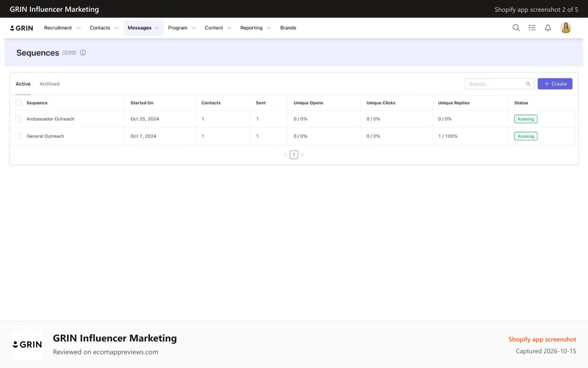Screen dimensions: 588x368
Task: Open the Brands menu item
Action: tap(288, 28)
